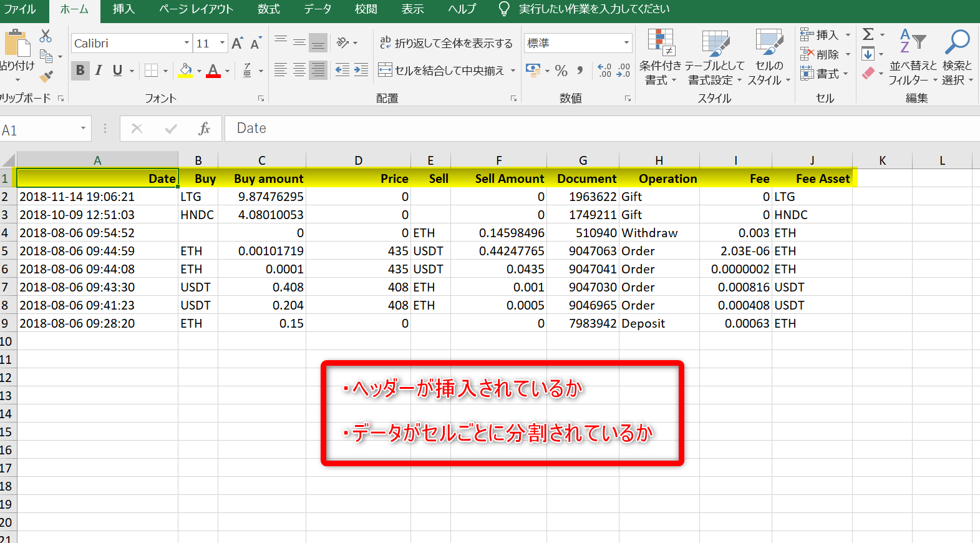
Task: Open 検索と選択 find and select
Action: [x=958, y=57]
